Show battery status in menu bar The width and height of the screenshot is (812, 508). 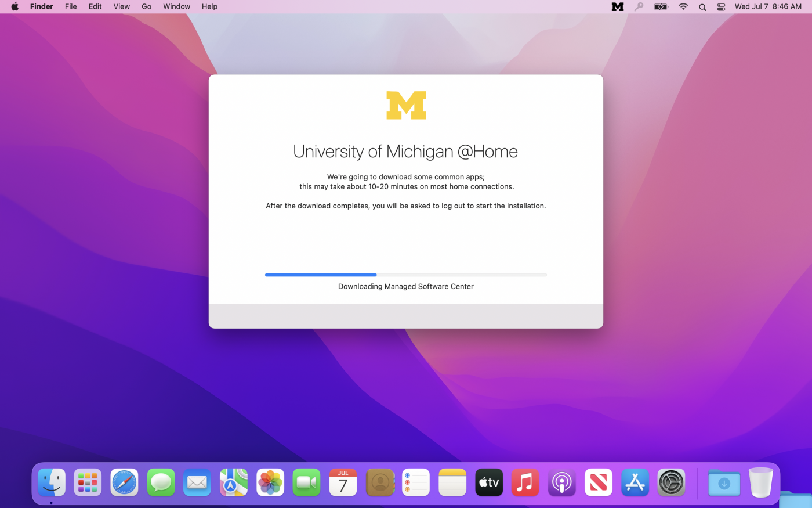click(661, 7)
